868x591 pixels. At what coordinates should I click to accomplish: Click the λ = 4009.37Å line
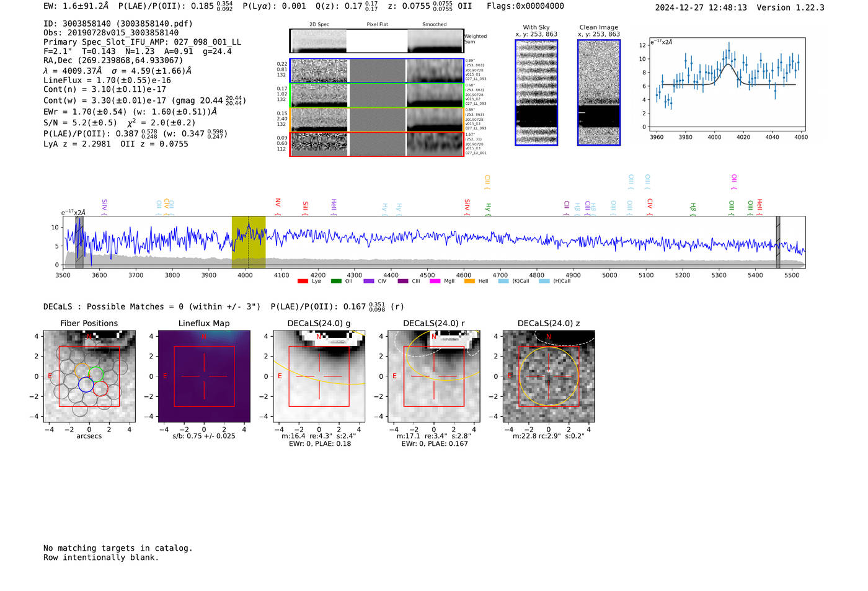point(118,71)
